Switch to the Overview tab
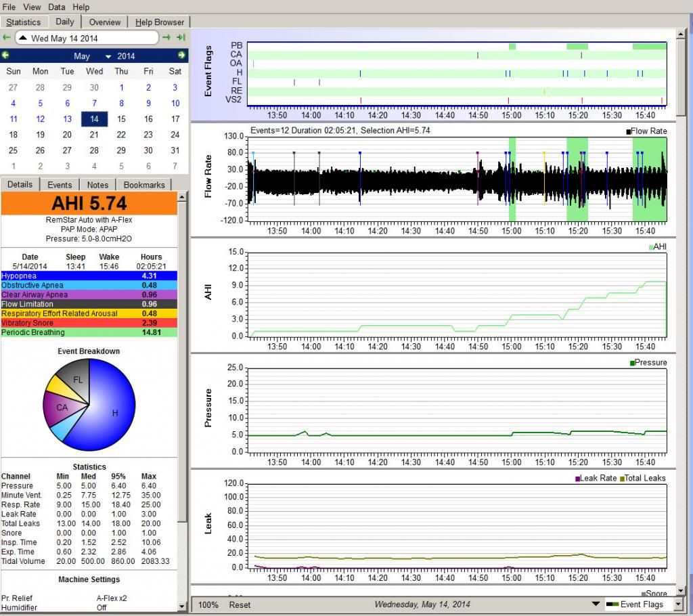Image resolution: width=693 pixels, height=616 pixels. [105, 22]
